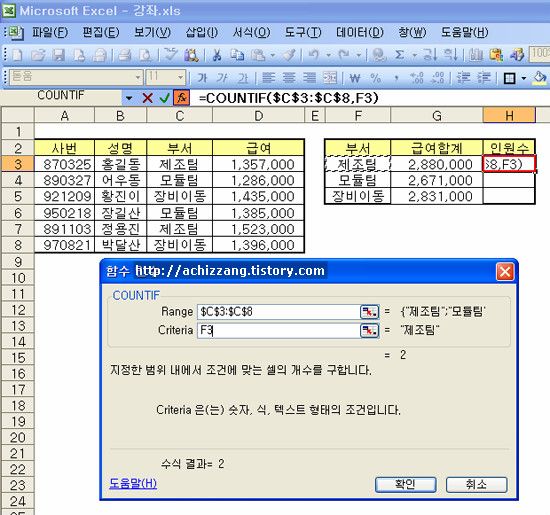
Task: Click the Spelling check icon
Action: pos(171,55)
